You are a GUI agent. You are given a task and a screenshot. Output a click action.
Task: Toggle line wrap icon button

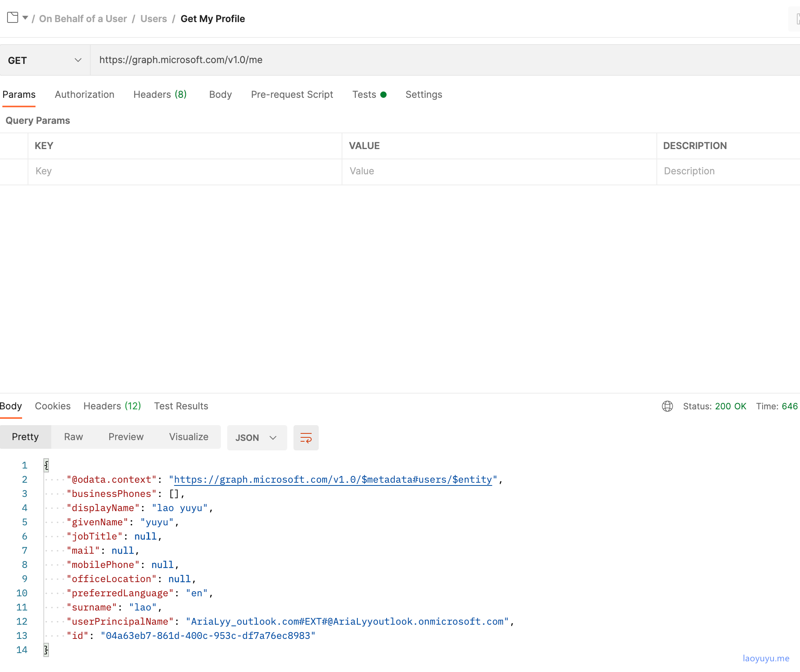306,438
